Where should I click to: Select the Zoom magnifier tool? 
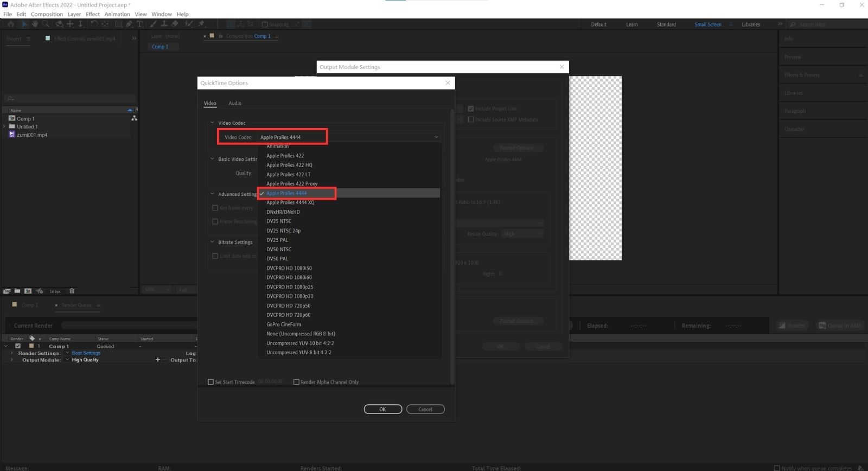coord(46,24)
